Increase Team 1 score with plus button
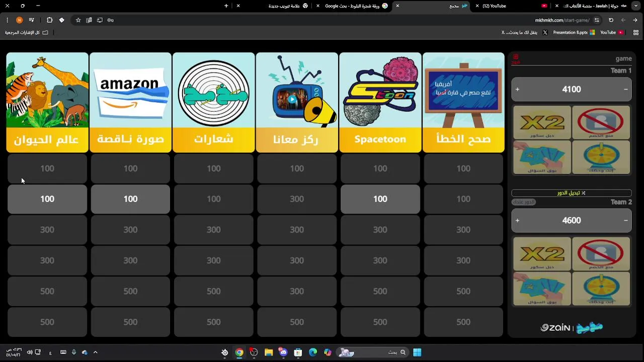Viewport: 644px width, 362px height. 517,89
